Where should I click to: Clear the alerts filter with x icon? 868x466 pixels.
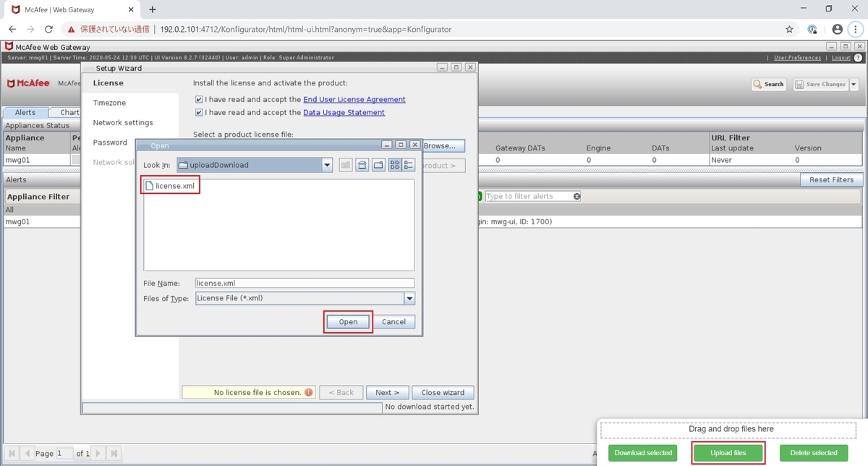point(576,196)
